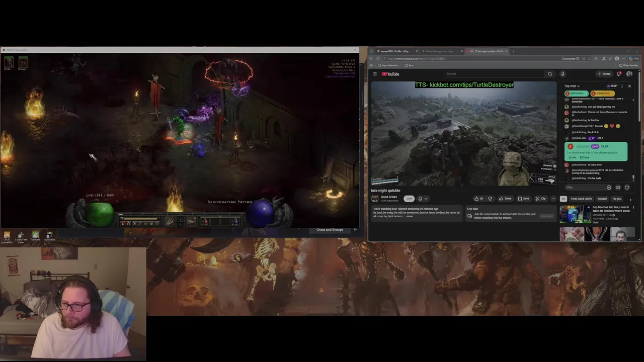Click the Share button under the video
The image size is (644, 362).
(506, 199)
